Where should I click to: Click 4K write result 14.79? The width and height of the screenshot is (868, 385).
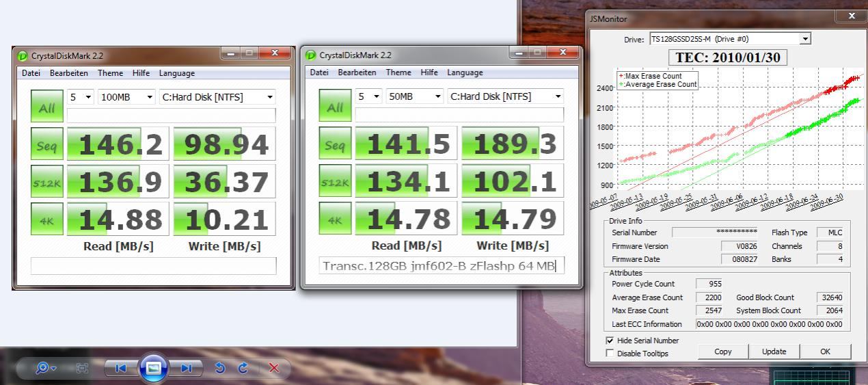point(513,218)
